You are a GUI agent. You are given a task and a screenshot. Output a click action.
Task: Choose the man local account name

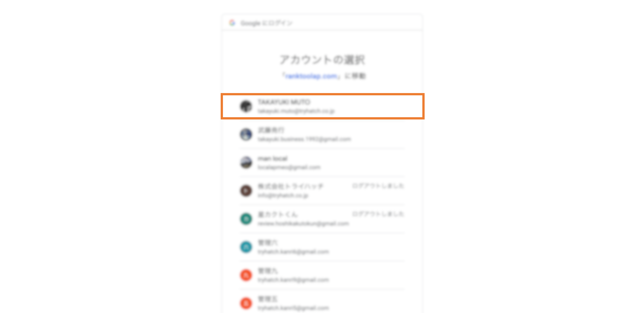click(x=273, y=158)
